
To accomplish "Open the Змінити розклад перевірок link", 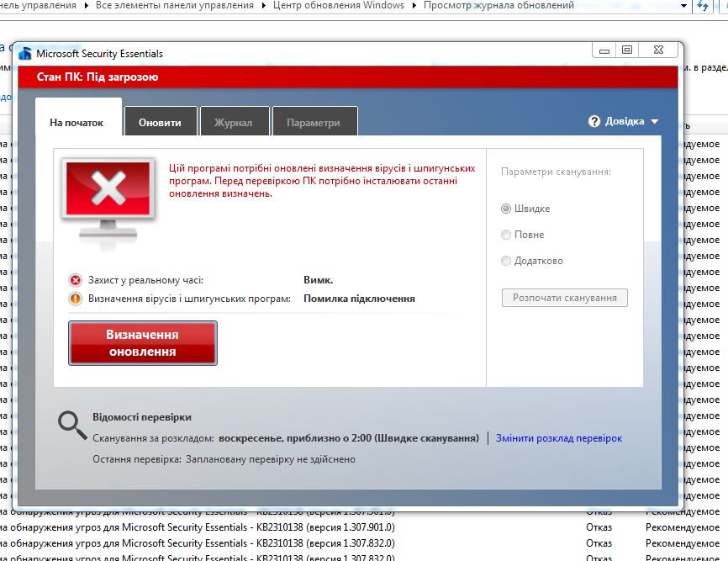I will click(559, 438).
